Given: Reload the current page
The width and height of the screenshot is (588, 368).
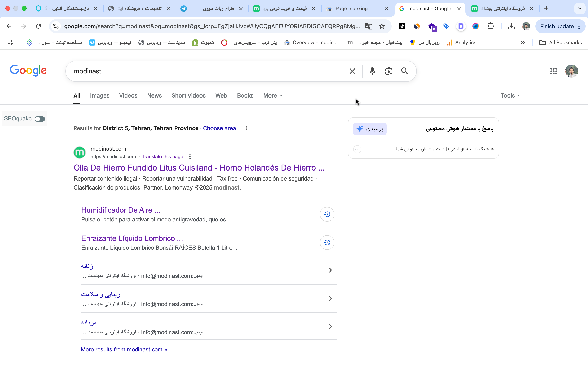Looking at the screenshot, I should click(x=38, y=26).
